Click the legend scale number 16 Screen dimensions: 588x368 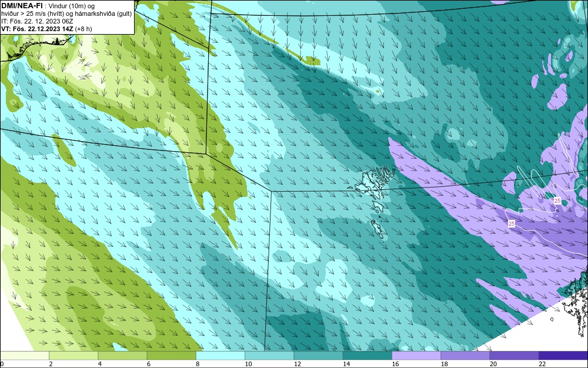[395, 364]
